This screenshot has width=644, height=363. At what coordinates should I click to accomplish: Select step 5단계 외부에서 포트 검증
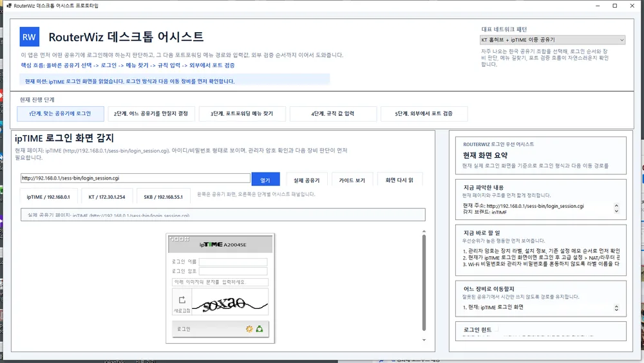tap(424, 114)
